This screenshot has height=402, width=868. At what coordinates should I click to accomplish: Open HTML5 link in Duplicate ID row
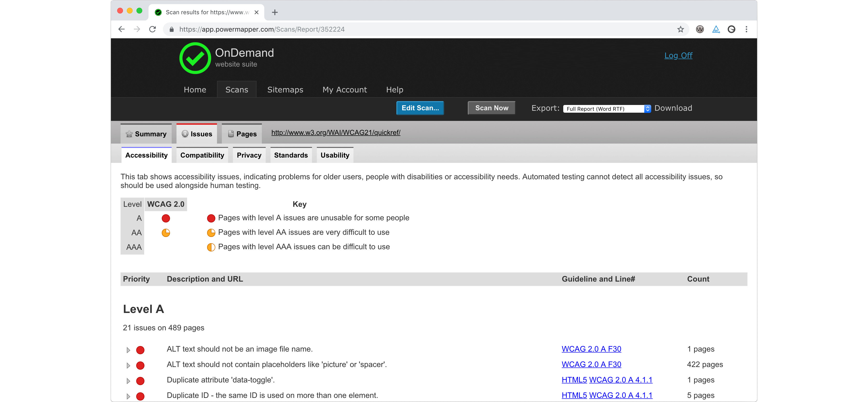tap(574, 395)
